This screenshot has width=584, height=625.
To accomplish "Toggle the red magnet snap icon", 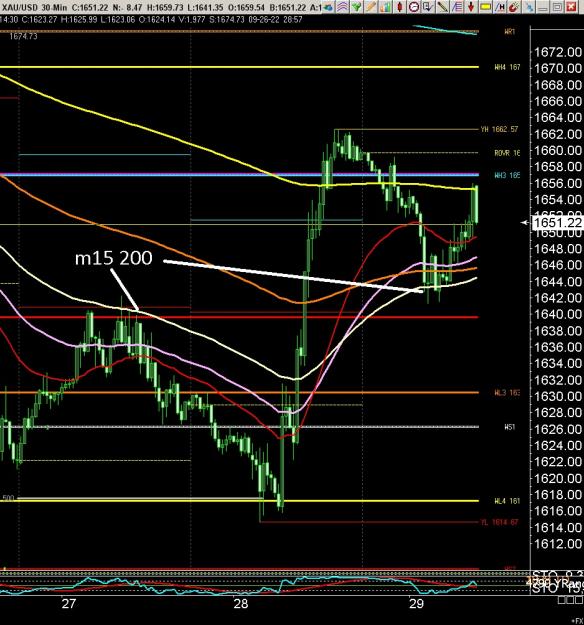I will 513,7.
